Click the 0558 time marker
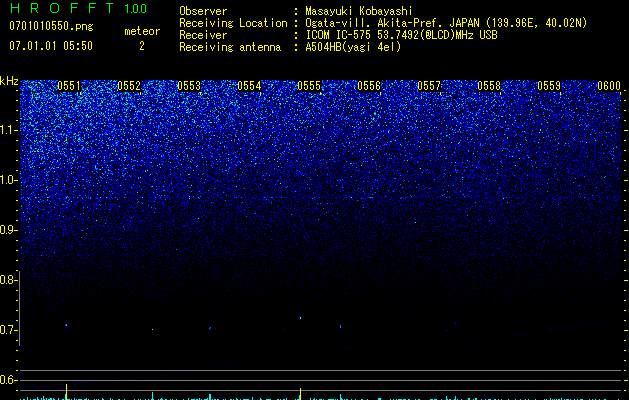 click(489, 86)
